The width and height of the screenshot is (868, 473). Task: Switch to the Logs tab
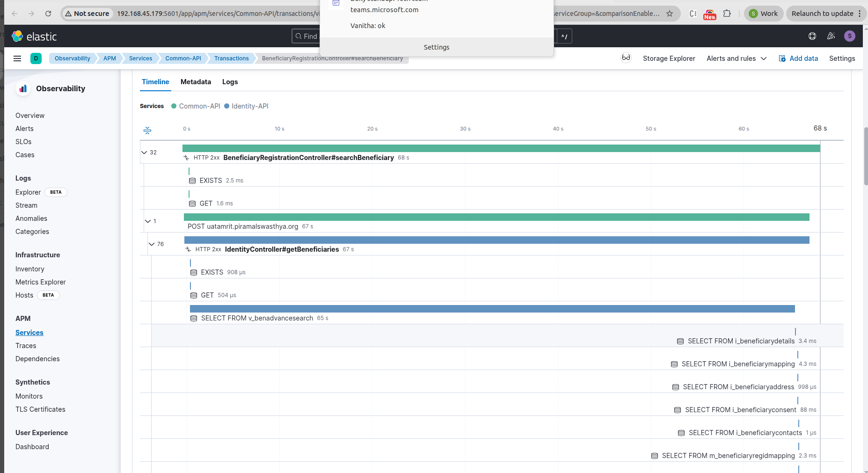(230, 82)
